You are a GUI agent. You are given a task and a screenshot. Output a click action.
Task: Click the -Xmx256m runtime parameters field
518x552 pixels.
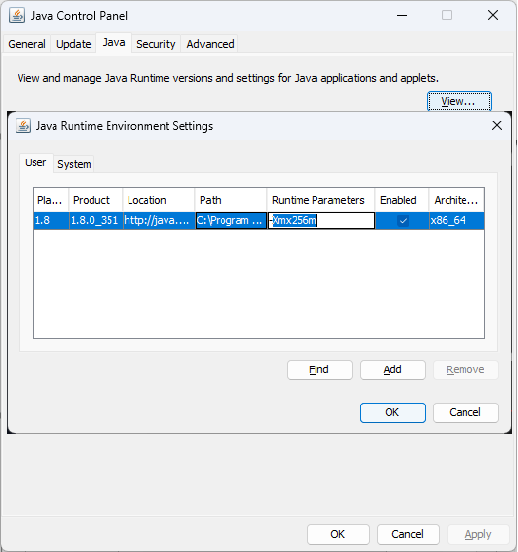click(x=322, y=221)
